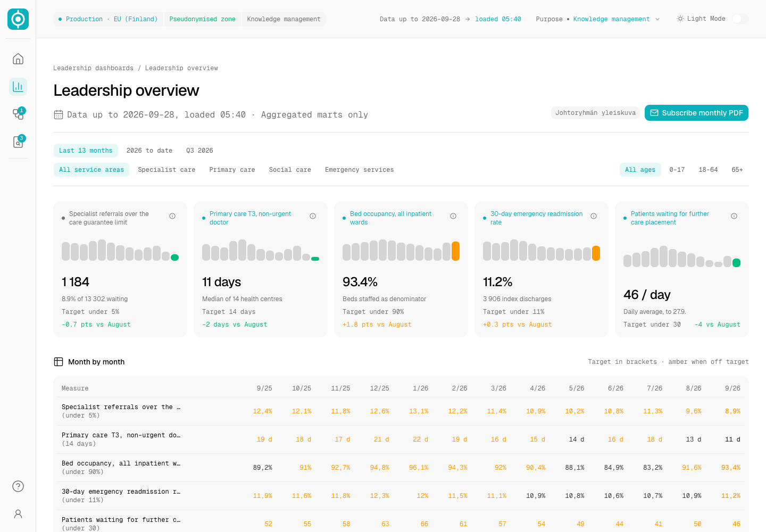Filter by All service areas
Screen dimensions: 766x532
point(91,170)
